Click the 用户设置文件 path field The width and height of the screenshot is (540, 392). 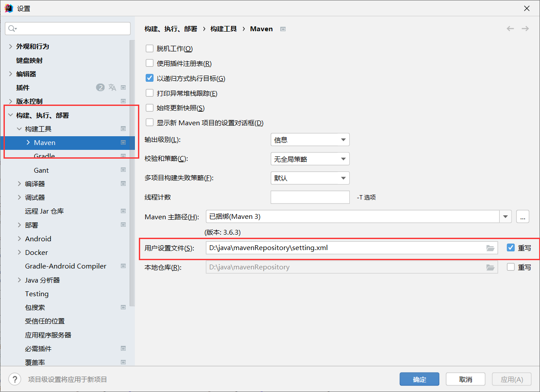[352, 248]
